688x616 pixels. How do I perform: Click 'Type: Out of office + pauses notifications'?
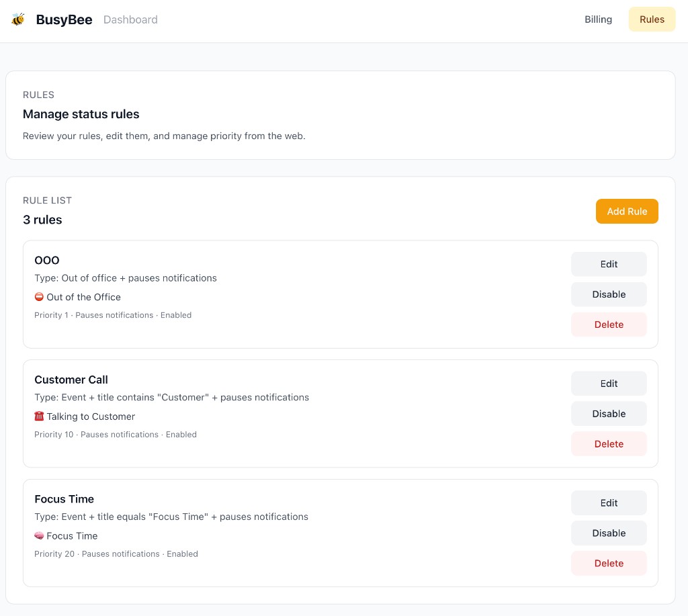click(126, 278)
